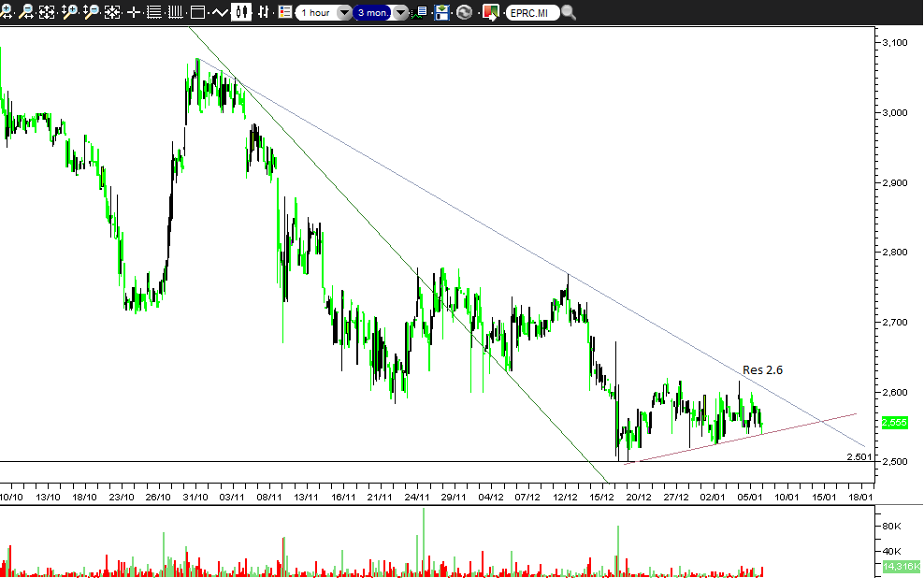Open the chart legend list icon
Viewport: 924px width, 578px height.
285,12
